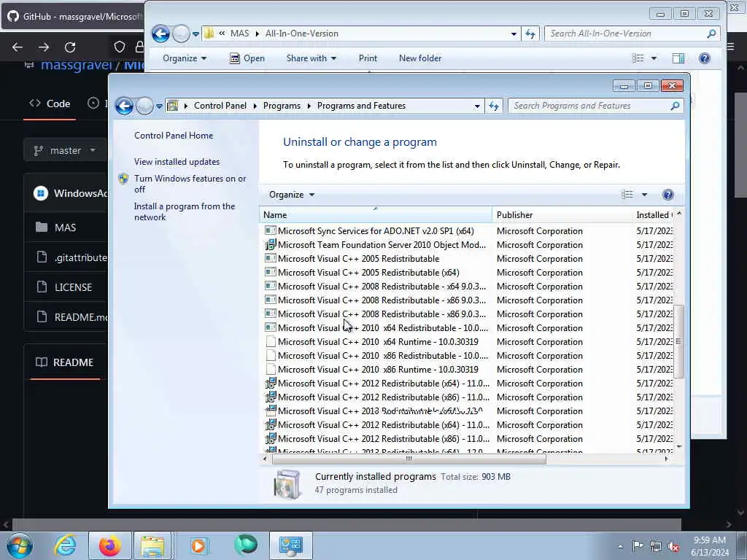Launch Internet Explorer from the taskbar
Image resolution: width=747 pixels, height=560 pixels.
(x=65, y=545)
